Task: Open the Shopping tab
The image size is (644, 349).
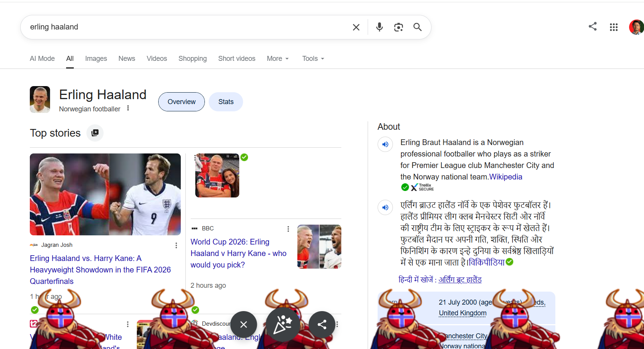Action: click(192, 59)
